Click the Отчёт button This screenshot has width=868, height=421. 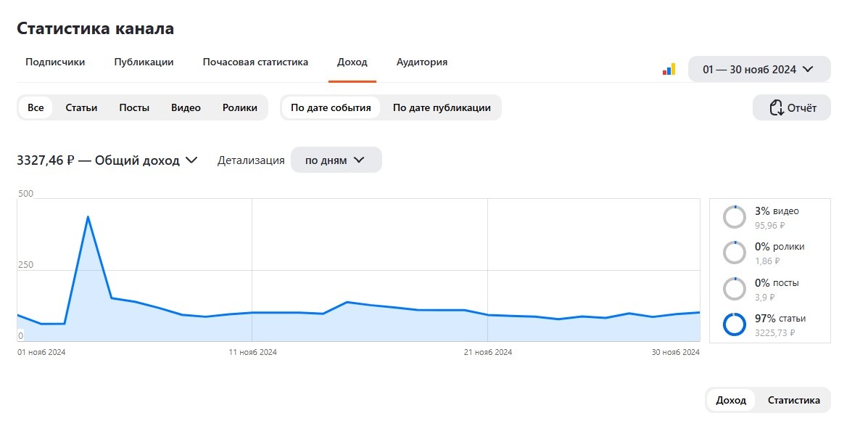coord(792,108)
